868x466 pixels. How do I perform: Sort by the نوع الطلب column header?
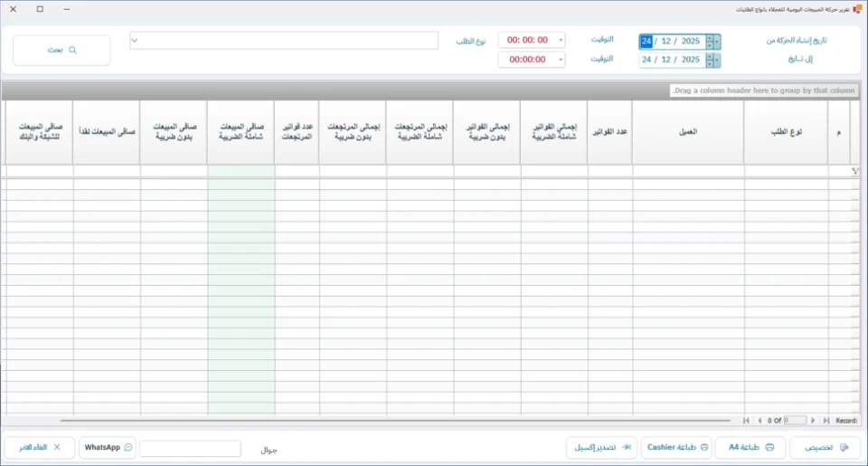click(786, 132)
